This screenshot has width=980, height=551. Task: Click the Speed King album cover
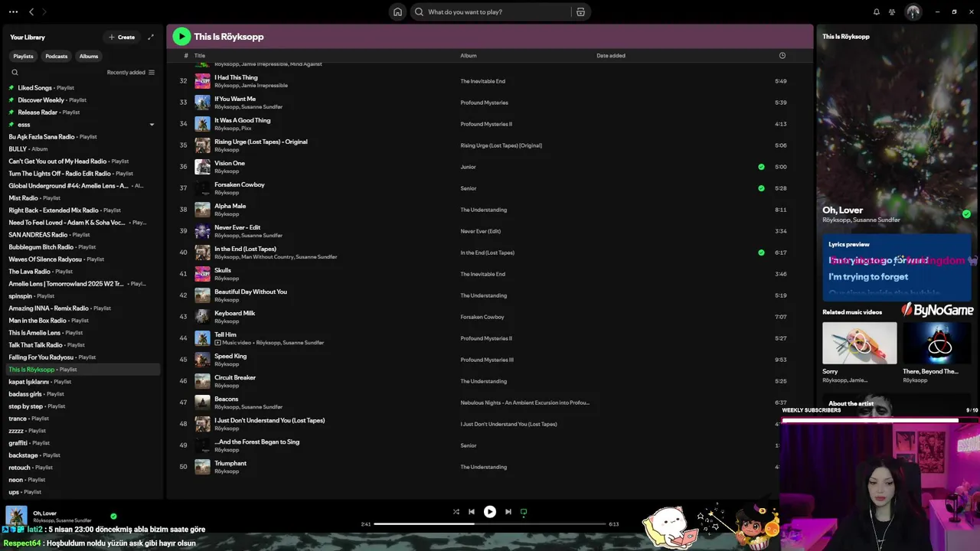coord(202,360)
